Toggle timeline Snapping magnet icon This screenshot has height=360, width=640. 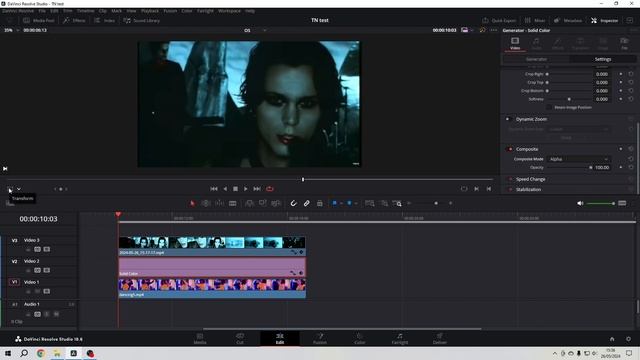pyautogui.click(x=293, y=203)
